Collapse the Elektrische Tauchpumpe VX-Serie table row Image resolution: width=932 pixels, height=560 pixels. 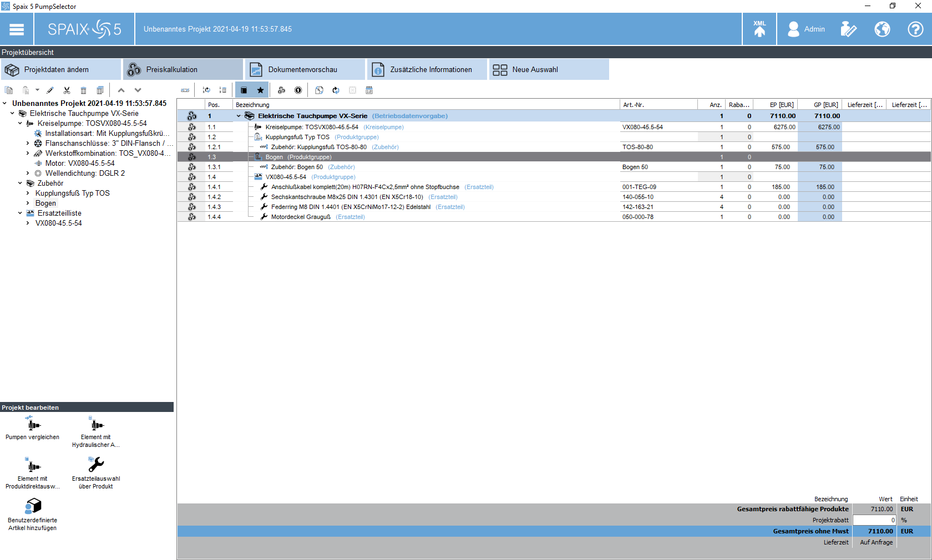pyautogui.click(x=239, y=116)
